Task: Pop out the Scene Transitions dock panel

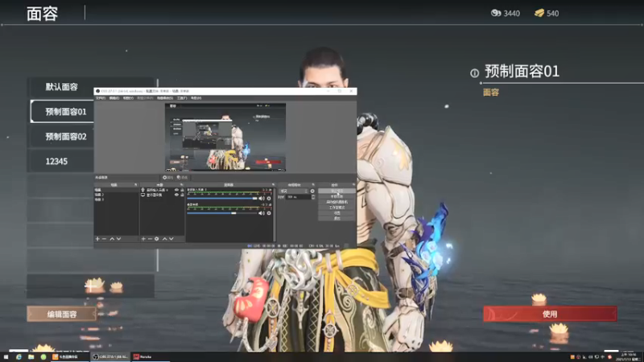Action: [x=313, y=185]
